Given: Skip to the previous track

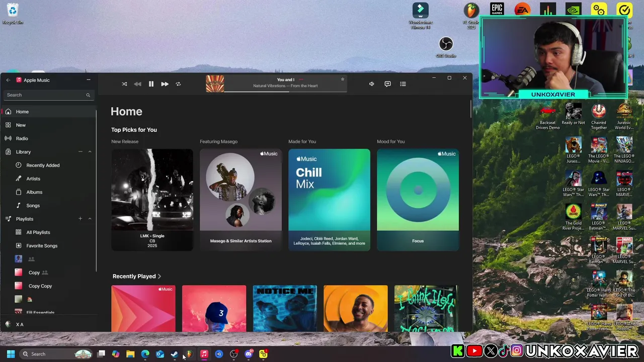Looking at the screenshot, I should click(137, 84).
